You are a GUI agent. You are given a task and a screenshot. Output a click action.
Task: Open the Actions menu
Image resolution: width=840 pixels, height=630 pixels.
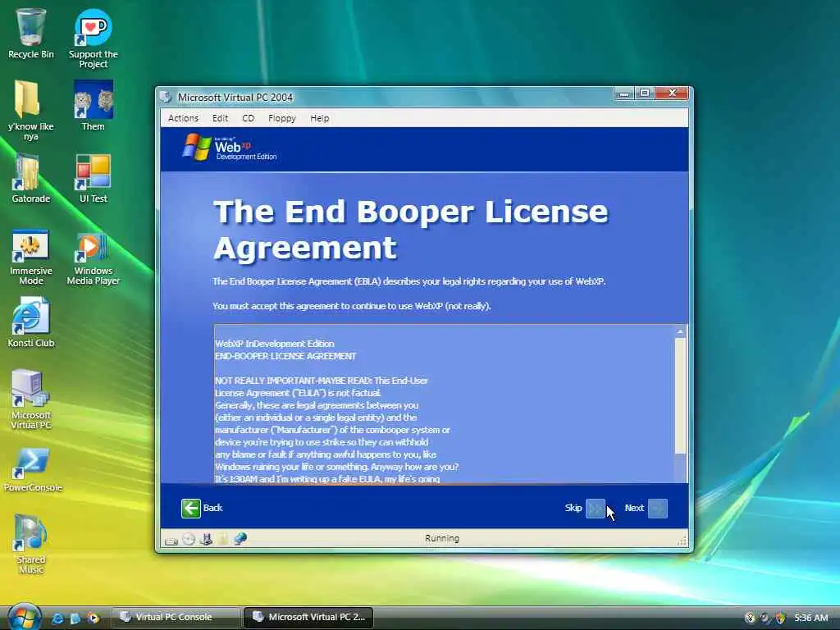click(183, 118)
